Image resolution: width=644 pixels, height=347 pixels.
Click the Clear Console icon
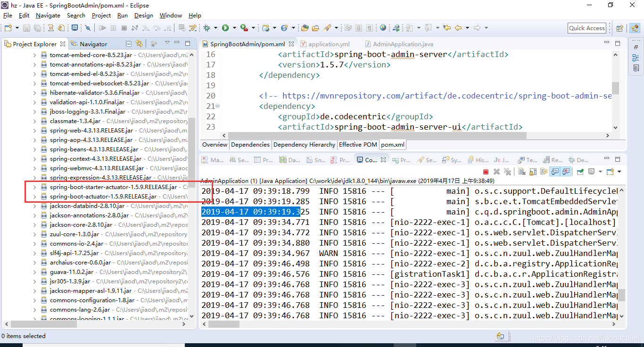(x=522, y=172)
